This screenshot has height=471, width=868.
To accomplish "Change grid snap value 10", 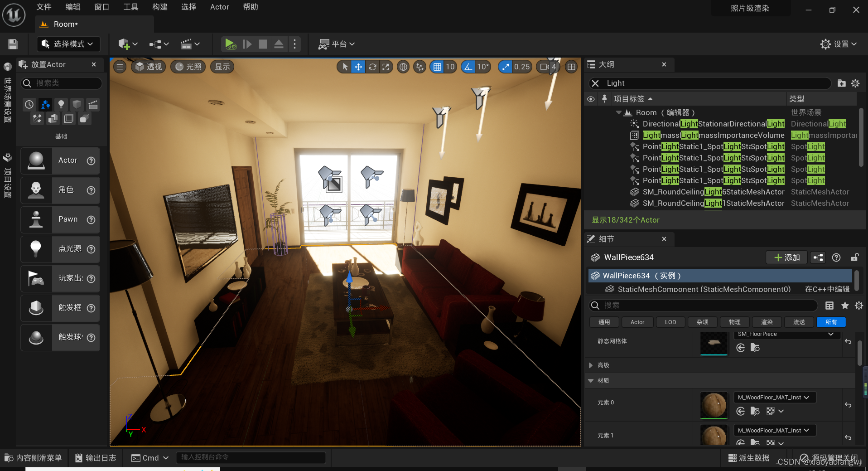I will coord(450,67).
